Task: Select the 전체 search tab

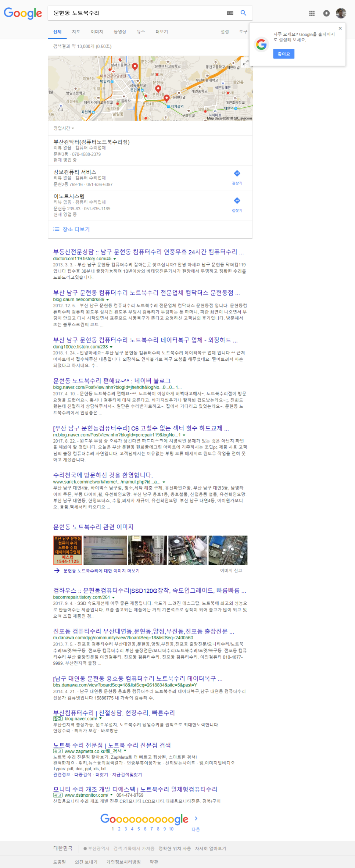Action: pyautogui.click(x=57, y=32)
